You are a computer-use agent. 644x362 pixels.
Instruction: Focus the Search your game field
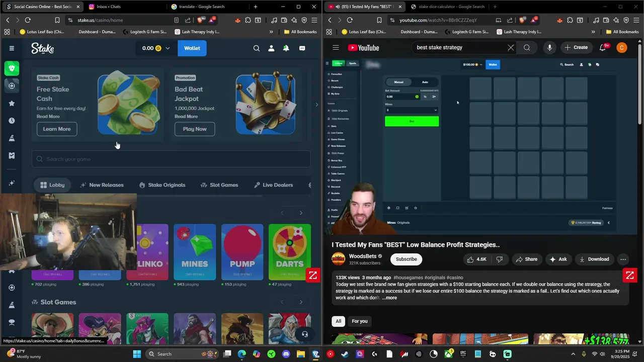click(x=171, y=159)
